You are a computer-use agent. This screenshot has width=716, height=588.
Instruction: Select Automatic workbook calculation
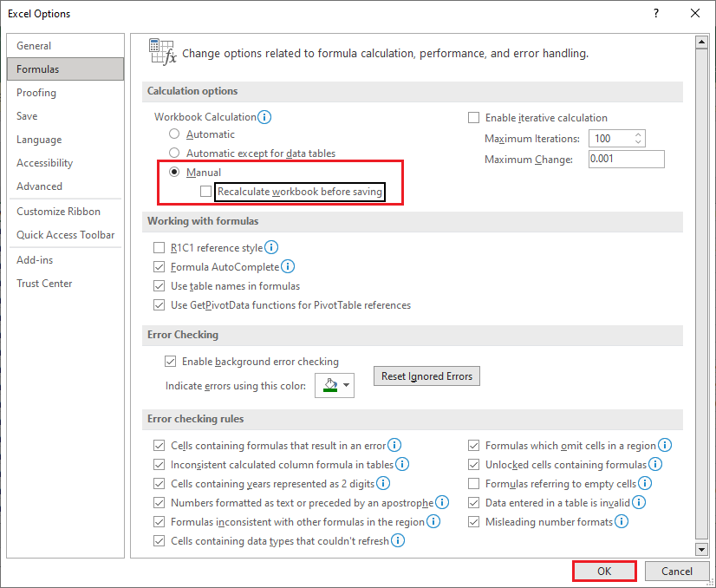[174, 134]
